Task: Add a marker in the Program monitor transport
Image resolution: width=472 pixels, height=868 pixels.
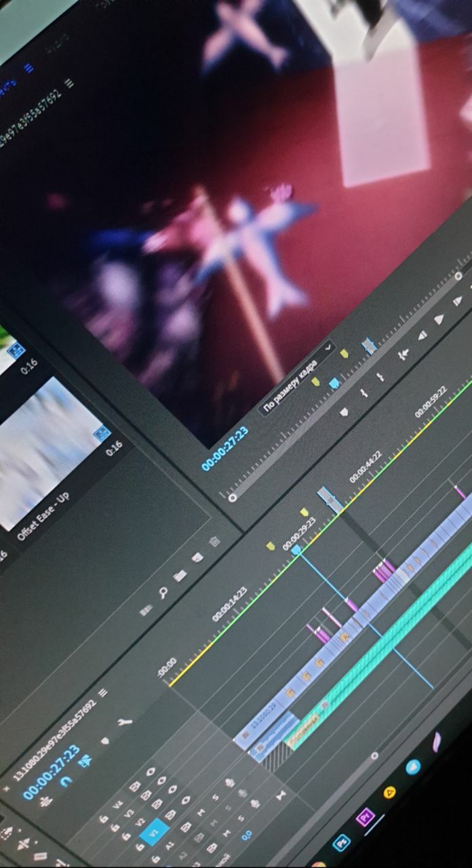Action: pyautogui.click(x=345, y=412)
